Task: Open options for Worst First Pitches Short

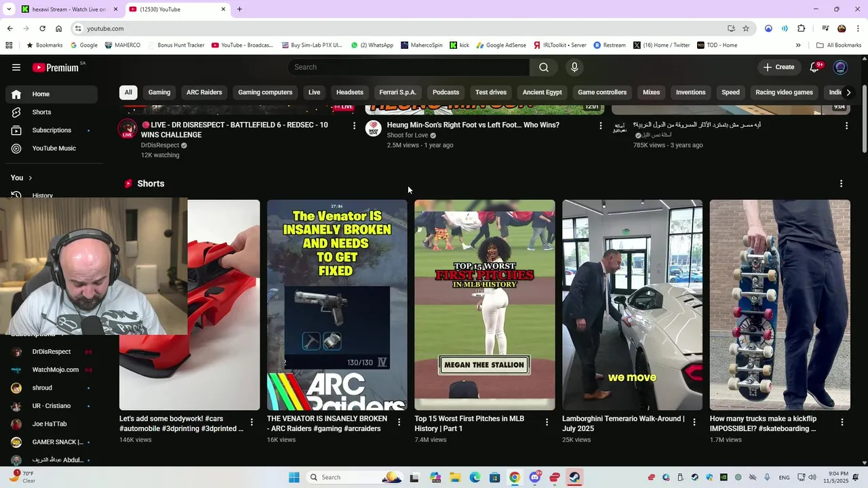Action: (x=547, y=422)
